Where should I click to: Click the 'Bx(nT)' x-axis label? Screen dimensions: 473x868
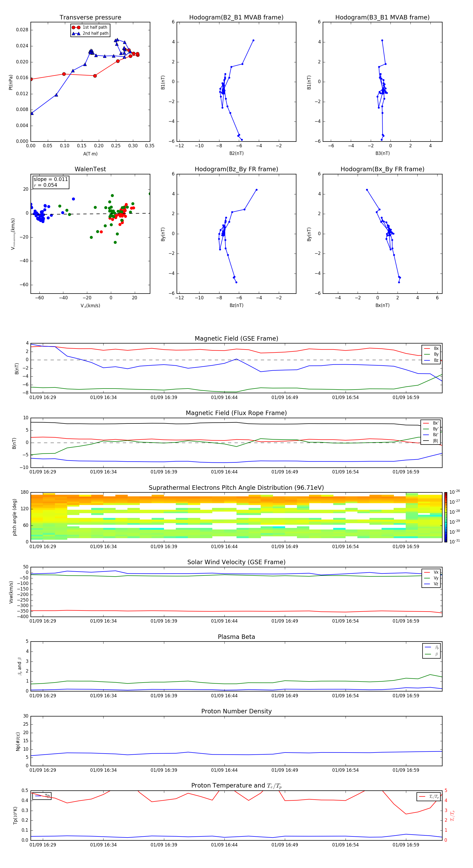382,305
